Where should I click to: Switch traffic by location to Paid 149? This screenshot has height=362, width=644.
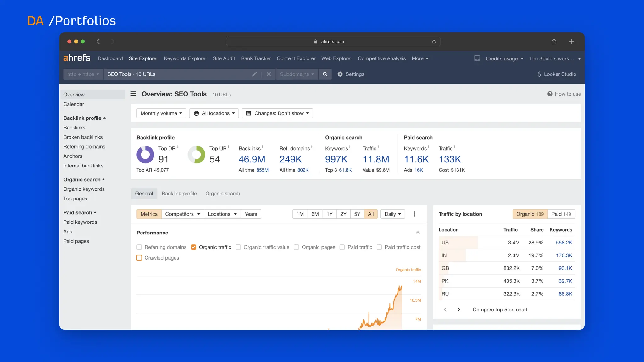tap(561, 214)
